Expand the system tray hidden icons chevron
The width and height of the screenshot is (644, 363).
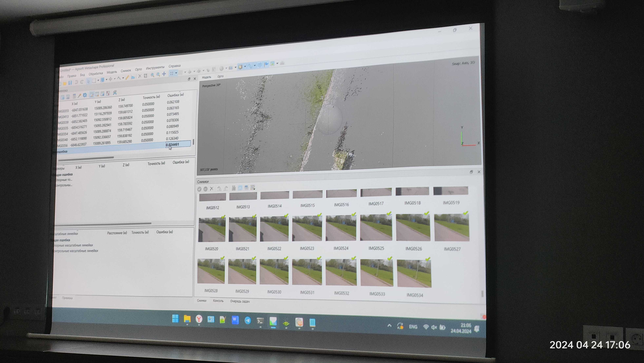pyautogui.click(x=390, y=325)
